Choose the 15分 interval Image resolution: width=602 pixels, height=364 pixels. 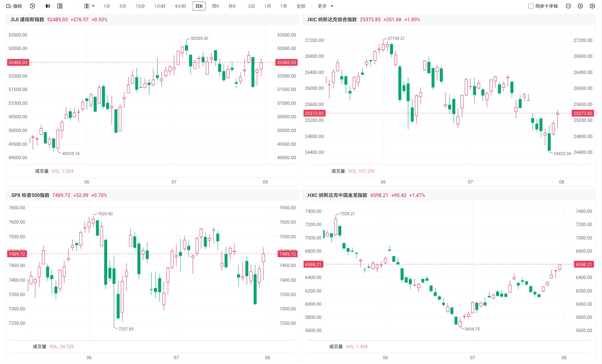pos(140,6)
